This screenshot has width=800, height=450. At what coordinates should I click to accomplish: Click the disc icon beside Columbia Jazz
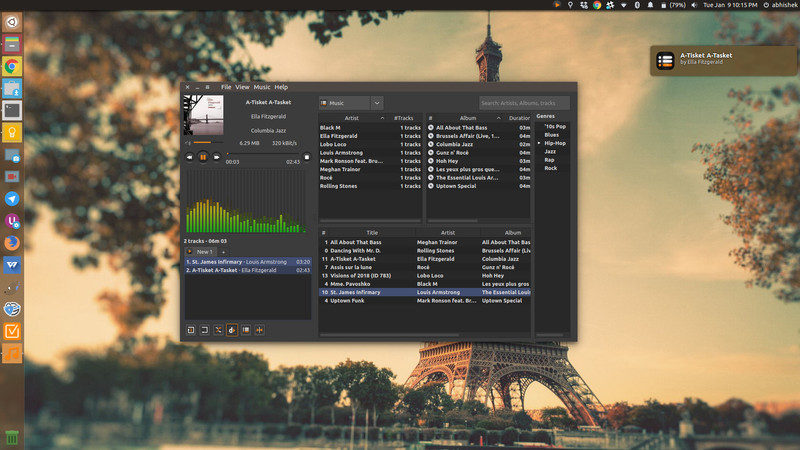431,144
